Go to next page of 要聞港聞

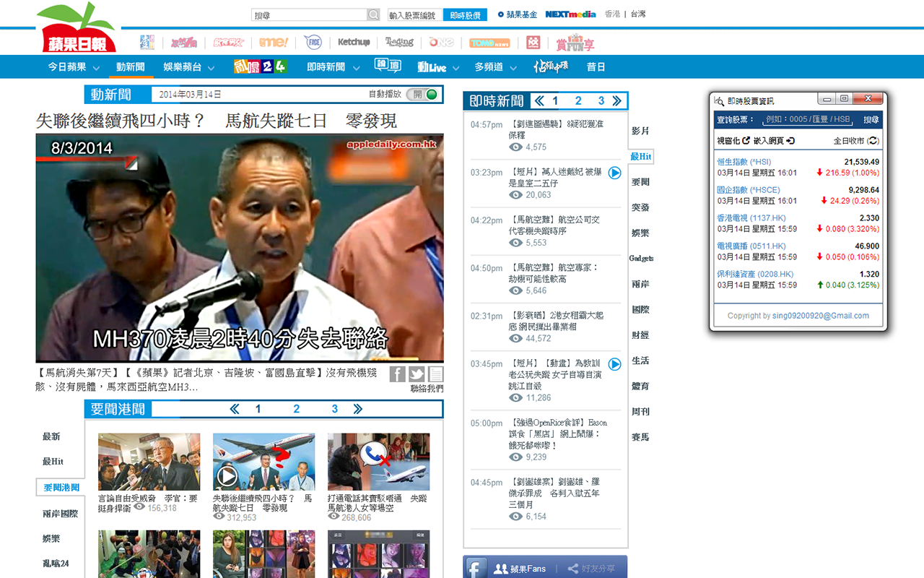click(358, 409)
